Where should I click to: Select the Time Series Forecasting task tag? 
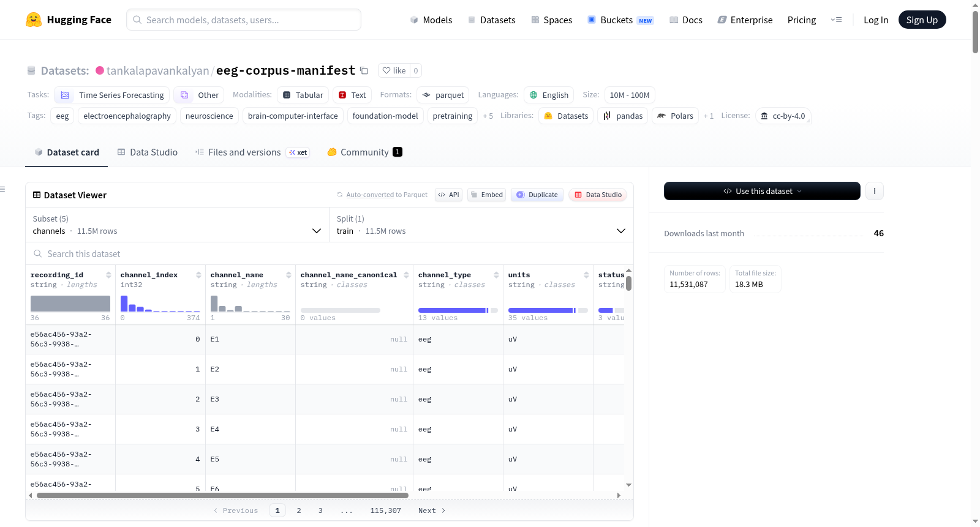[x=112, y=95]
